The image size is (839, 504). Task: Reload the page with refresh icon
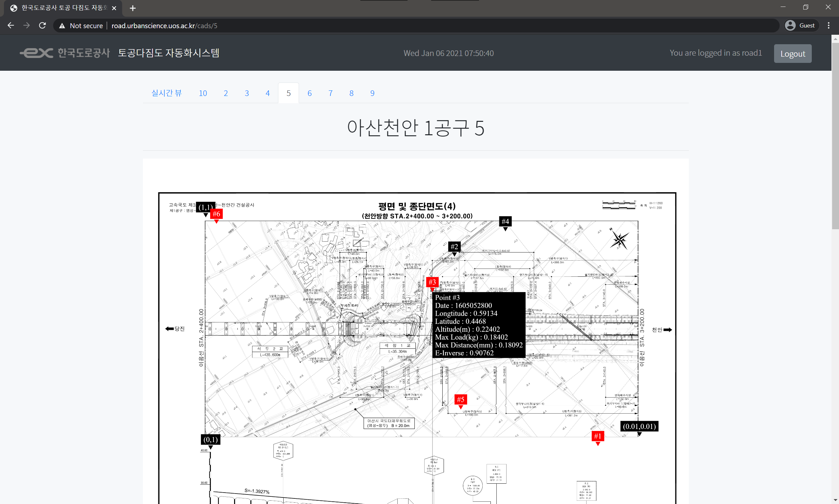43,26
